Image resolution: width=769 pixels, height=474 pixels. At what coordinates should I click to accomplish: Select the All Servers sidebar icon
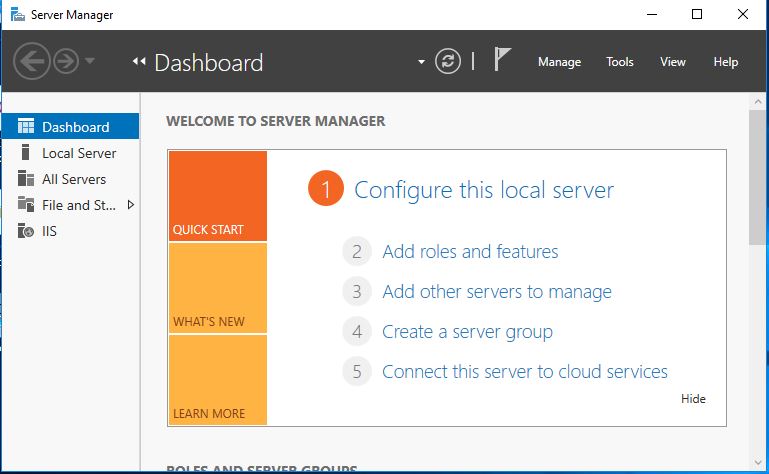coord(26,179)
